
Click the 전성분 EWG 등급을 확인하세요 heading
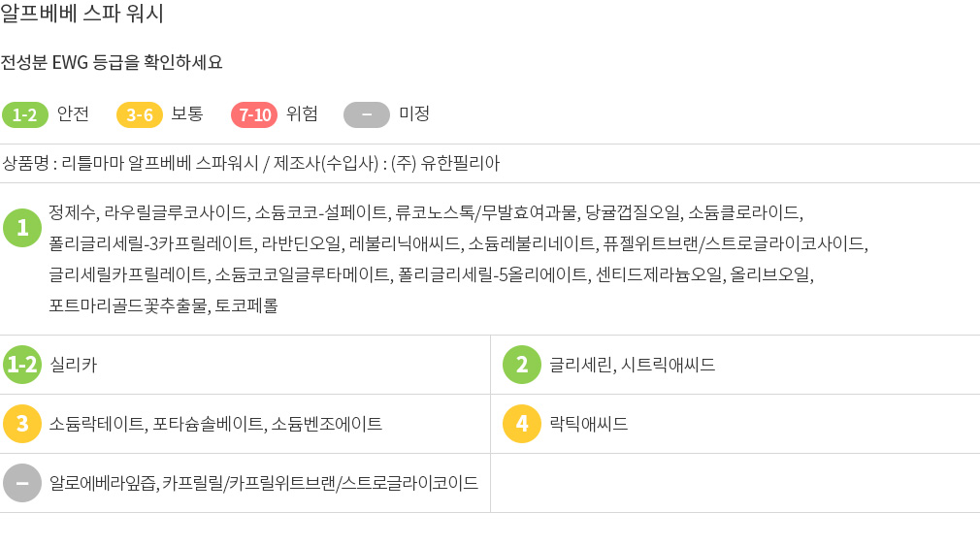(x=112, y=62)
